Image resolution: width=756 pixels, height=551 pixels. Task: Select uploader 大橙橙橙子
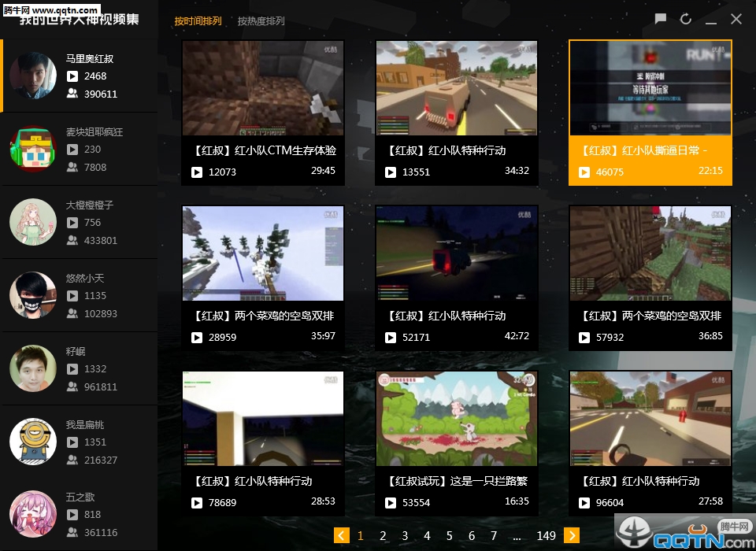pyautogui.click(x=79, y=222)
